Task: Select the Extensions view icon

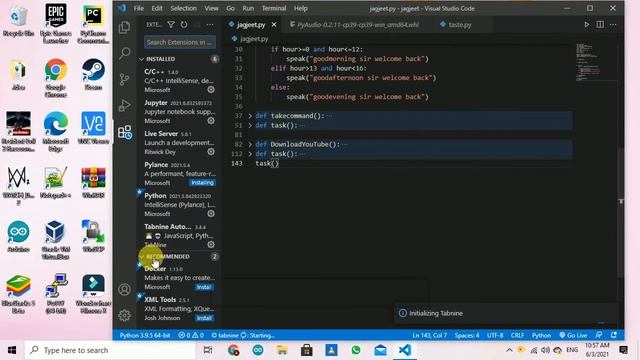Action: coord(124,132)
